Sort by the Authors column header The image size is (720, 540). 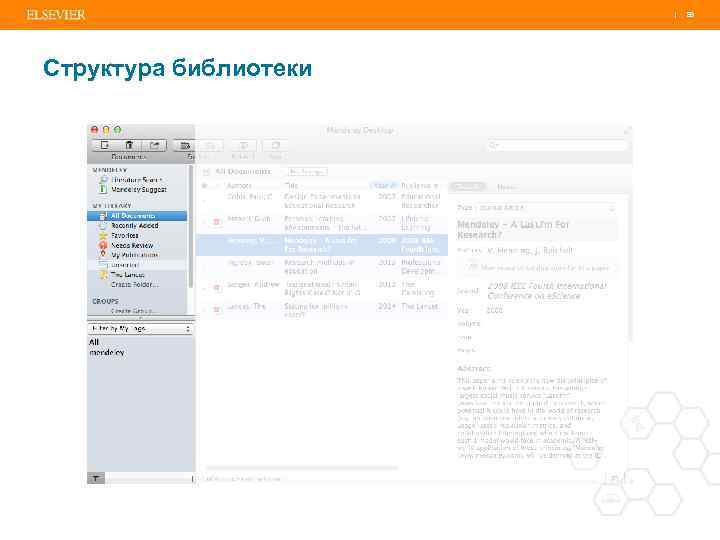point(239,186)
